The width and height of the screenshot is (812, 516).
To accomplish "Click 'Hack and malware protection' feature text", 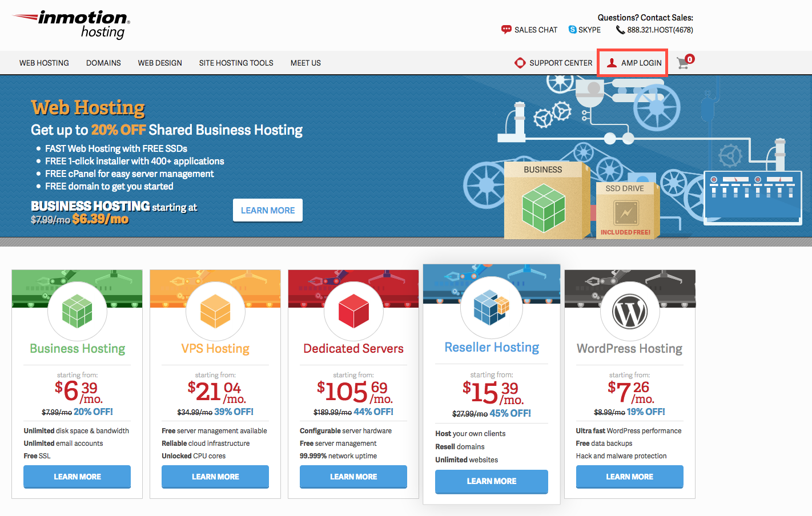I will point(621,456).
